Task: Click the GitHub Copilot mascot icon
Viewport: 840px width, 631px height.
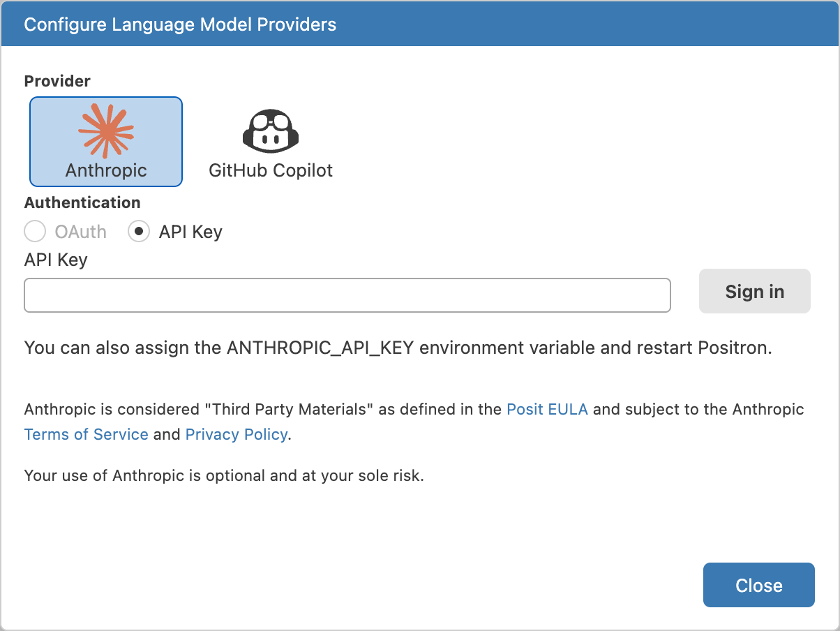Action: pos(271,130)
